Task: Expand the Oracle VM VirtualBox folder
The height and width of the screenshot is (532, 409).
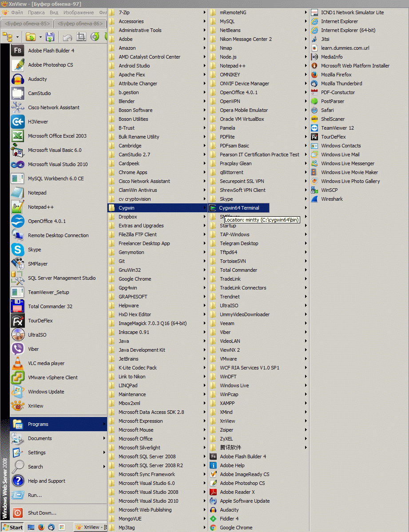Action: click(258, 119)
